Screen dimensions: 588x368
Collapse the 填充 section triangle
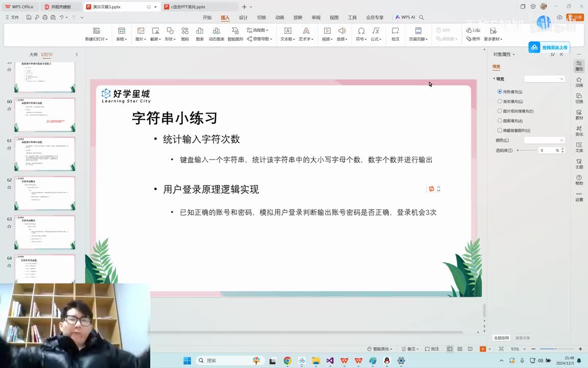pyautogui.click(x=494, y=79)
